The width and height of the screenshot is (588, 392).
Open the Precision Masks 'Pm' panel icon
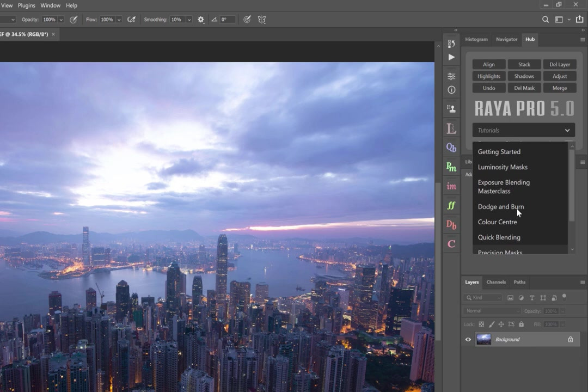point(451,167)
